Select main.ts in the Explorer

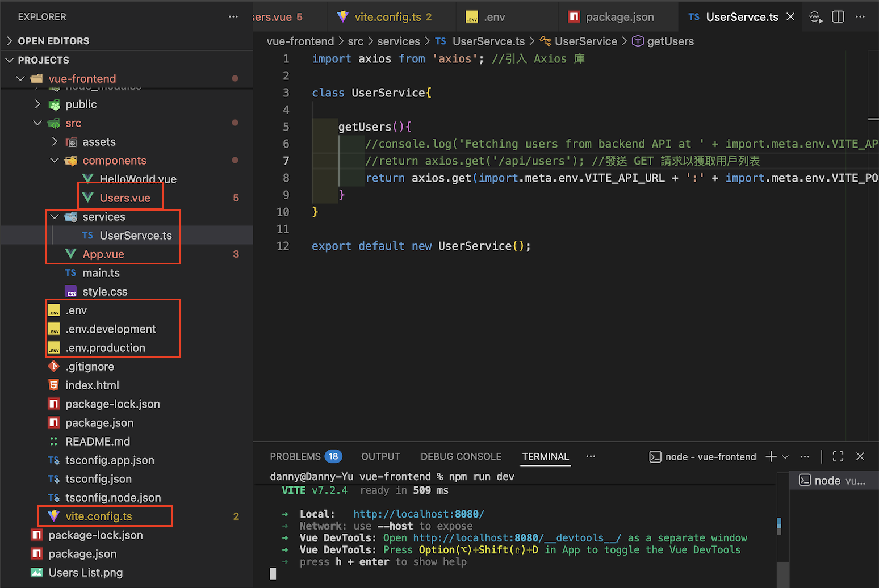click(x=101, y=272)
